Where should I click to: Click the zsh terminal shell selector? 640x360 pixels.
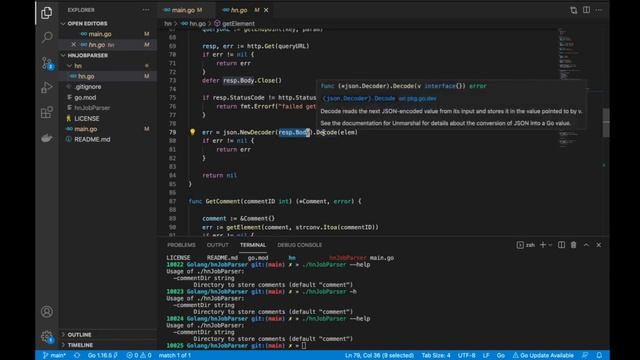(526, 245)
